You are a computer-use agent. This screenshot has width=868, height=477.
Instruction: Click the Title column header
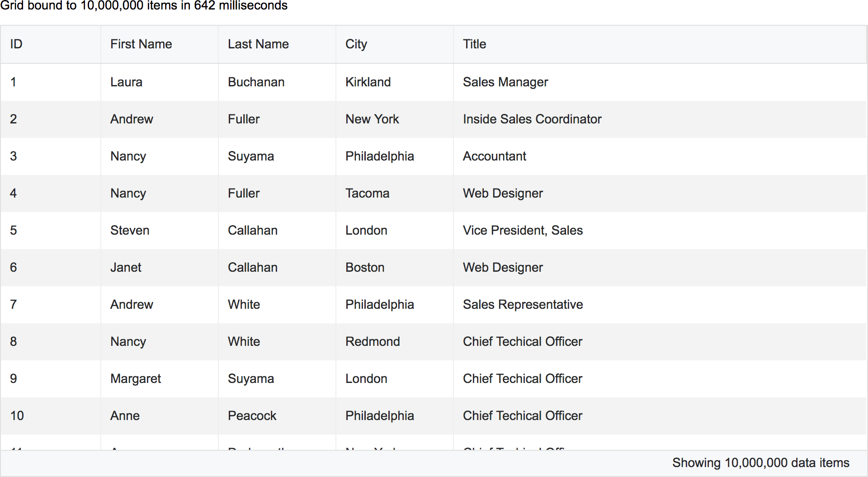tap(474, 44)
